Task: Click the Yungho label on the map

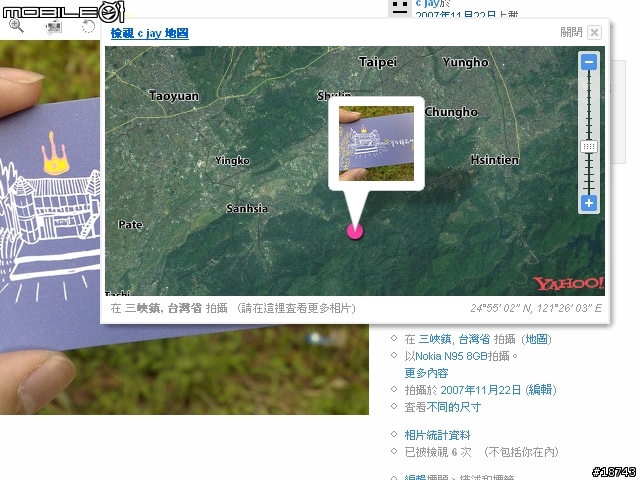Action: [465, 62]
